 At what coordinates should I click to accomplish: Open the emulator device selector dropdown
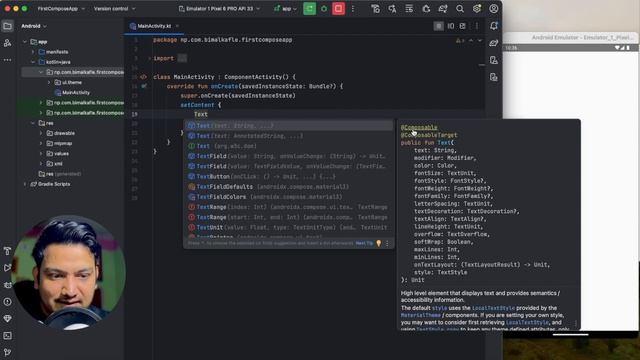(x=219, y=9)
